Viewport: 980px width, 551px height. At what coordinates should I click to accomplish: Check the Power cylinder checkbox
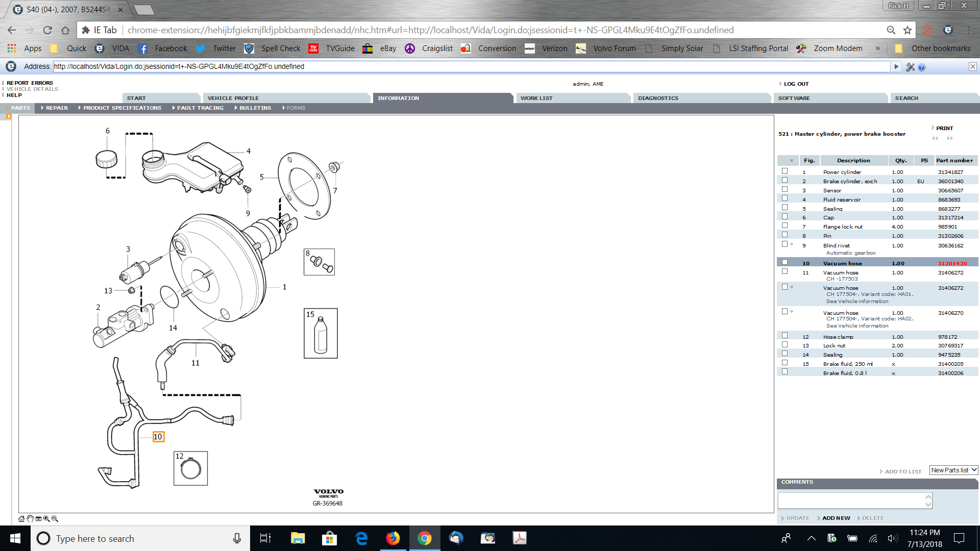point(785,171)
